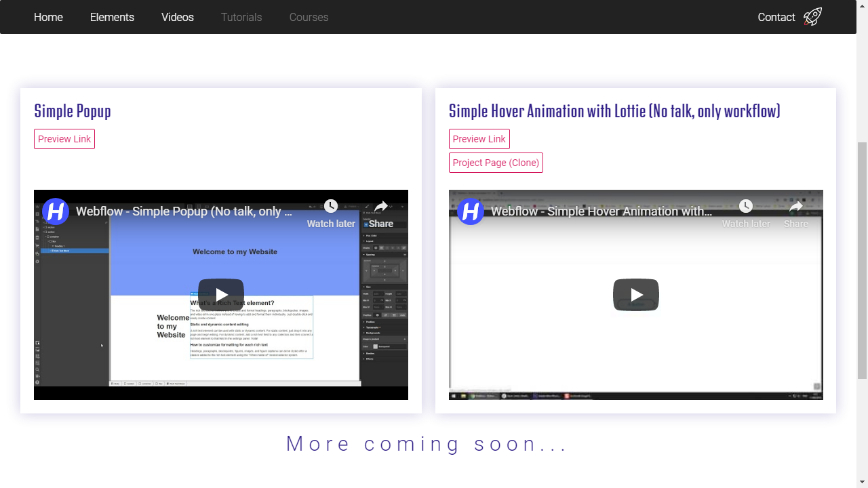
Task: Click Share on Hover Animation video
Action: pos(796,213)
